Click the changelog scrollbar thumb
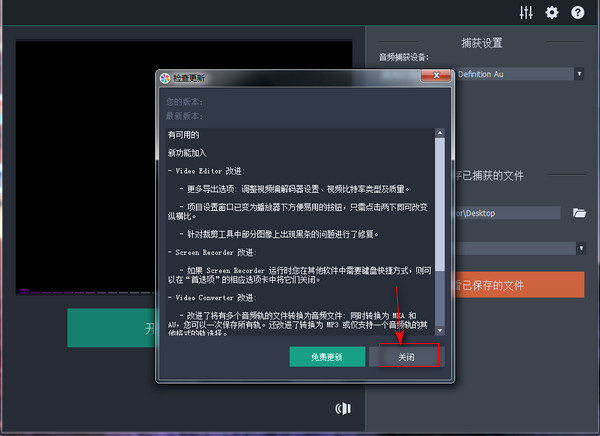The image size is (600, 436). [440, 205]
